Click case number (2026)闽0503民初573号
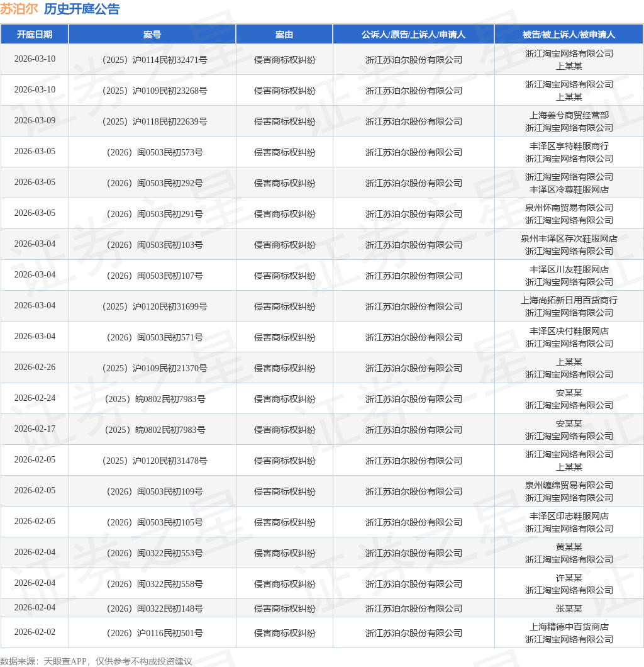The image size is (644, 667). [x=155, y=152]
